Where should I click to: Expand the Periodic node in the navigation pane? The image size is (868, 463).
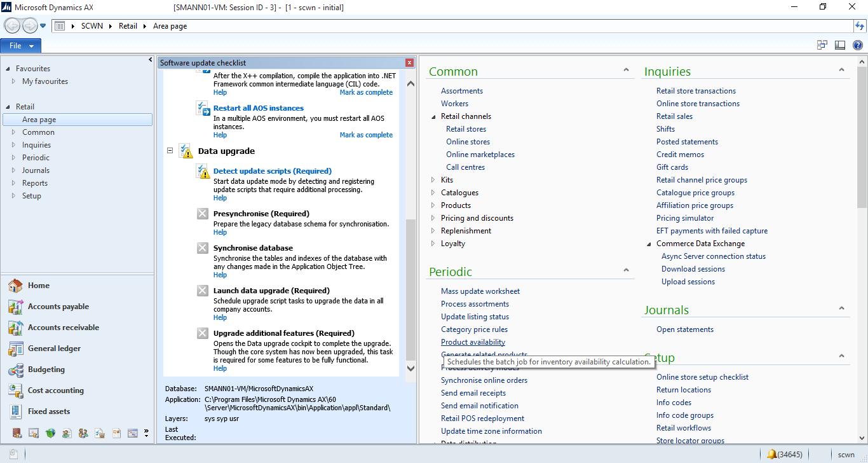[x=14, y=158]
